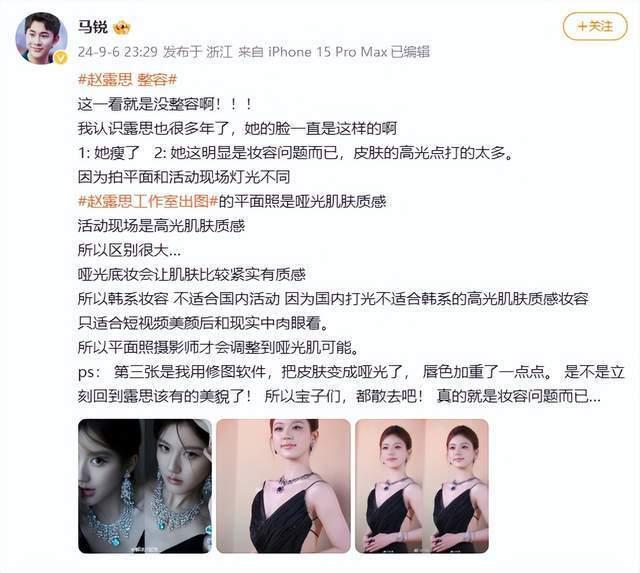Screen dimensions: 640x573
Task: Open the username 马锐 link
Action: (93, 27)
